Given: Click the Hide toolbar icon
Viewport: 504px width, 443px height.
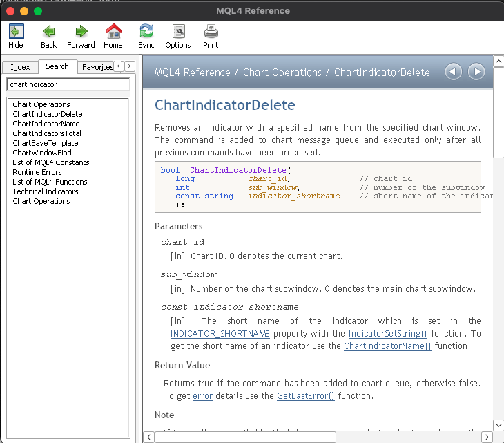Looking at the screenshot, I should 16,36.
